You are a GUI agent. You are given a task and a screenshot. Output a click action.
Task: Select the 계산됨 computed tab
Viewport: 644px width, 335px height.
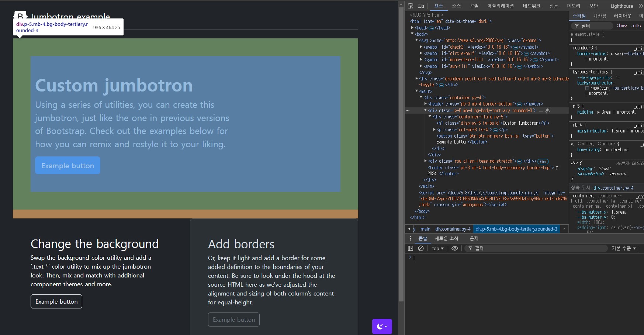600,16
